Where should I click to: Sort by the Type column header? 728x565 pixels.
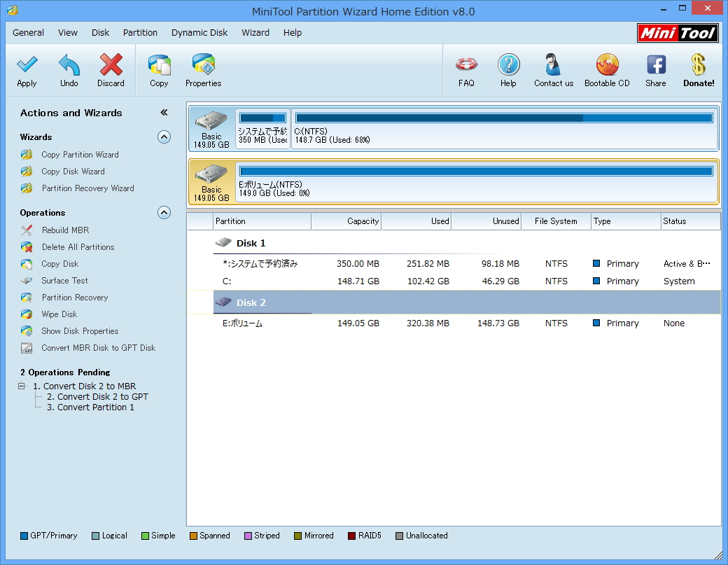(626, 221)
